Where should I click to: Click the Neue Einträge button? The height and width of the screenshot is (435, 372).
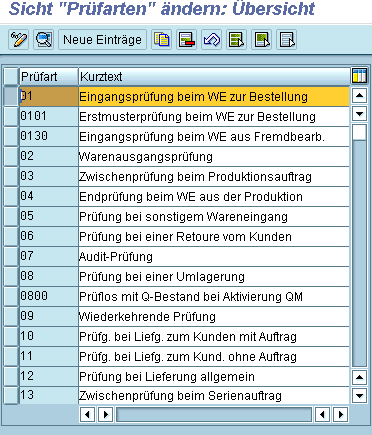(102, 40)
